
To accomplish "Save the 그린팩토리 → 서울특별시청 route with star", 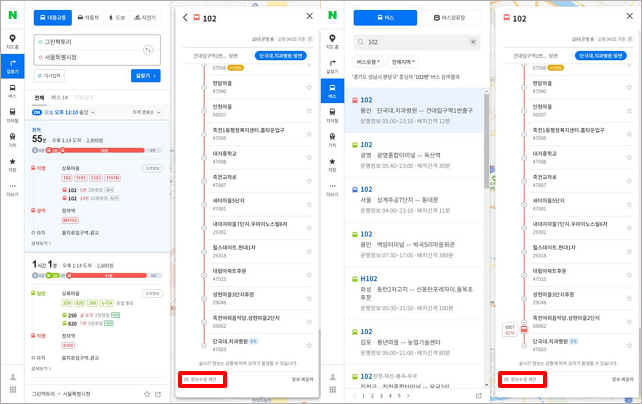I will (x=147, y=394).
